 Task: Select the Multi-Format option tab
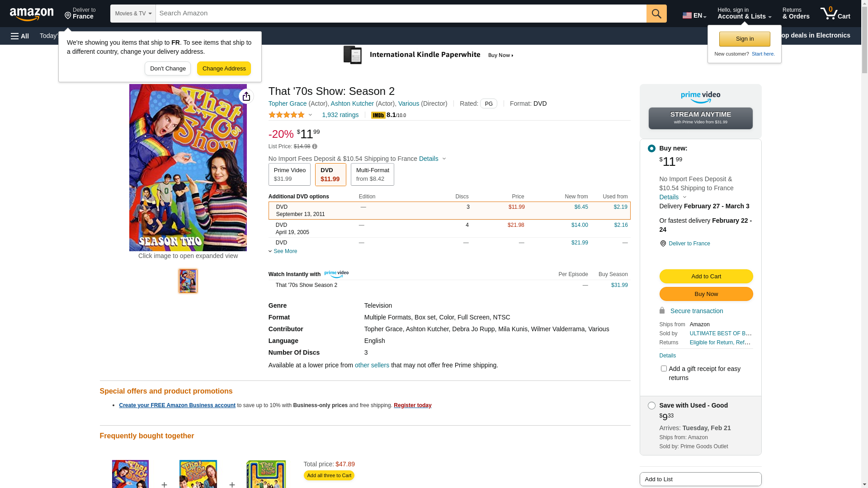point(372,174)
